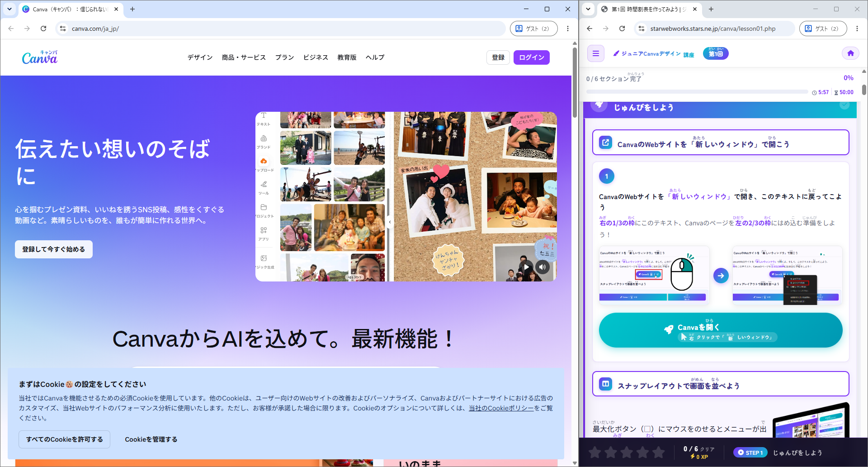Screen dimensions: 868x467
Task: Go back in the Canva browser window
Action: click(11, 29)
